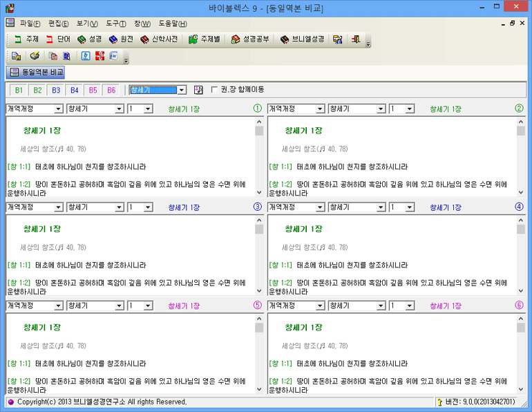Click the 창세기 1장 heading in panel 5
The width and height of the screenshot is (532, 412).
pos(42,328)
